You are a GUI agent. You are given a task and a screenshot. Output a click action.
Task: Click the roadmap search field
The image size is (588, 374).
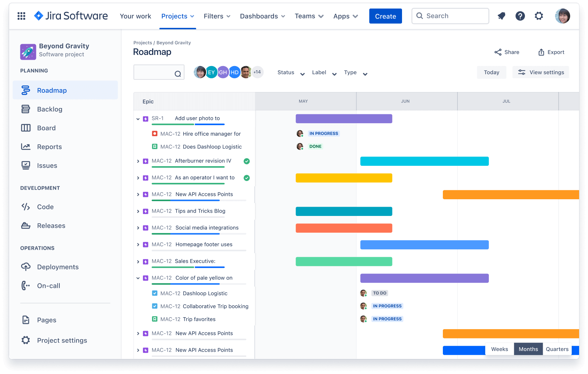(x=154, y=72)
